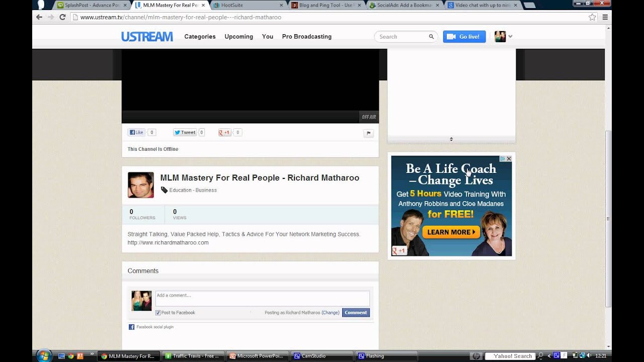Open the Flashing window from taskbar

coord(386,356)
